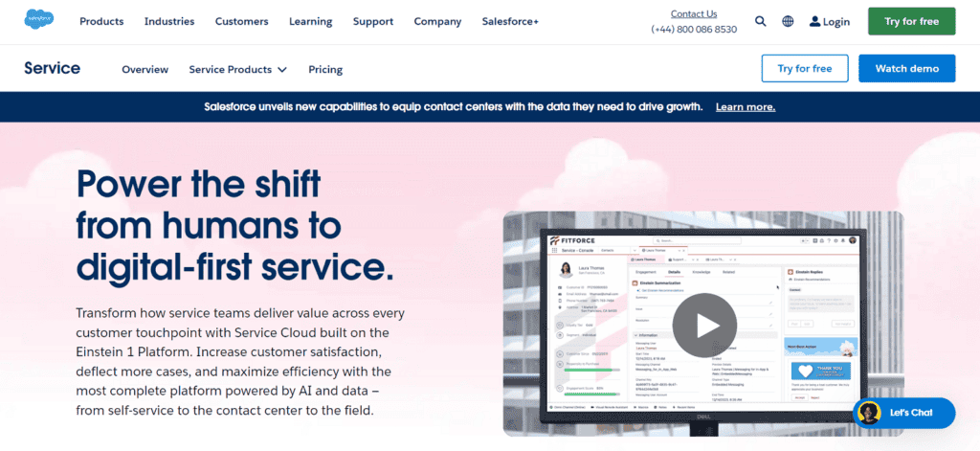Click the Watch demo button
The image size is (980, 451).
907,68
